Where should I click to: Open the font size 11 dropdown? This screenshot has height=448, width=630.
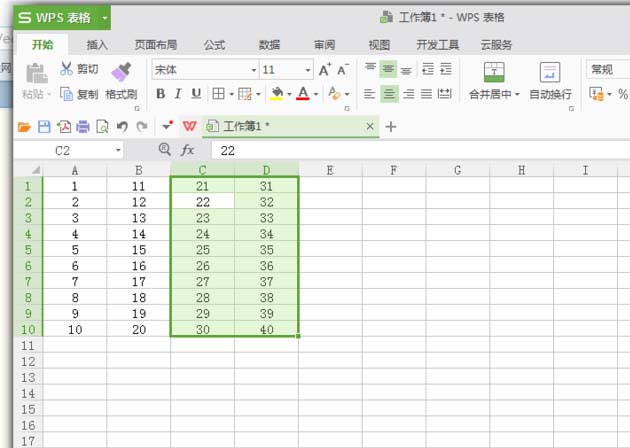[x=308, y=70]
